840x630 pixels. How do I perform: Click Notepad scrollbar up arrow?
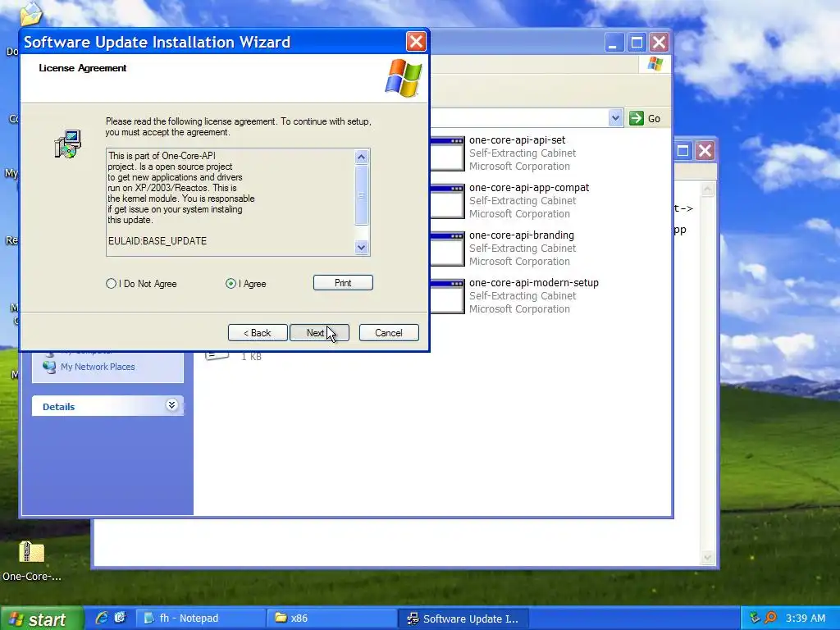[x=708, y=189]
